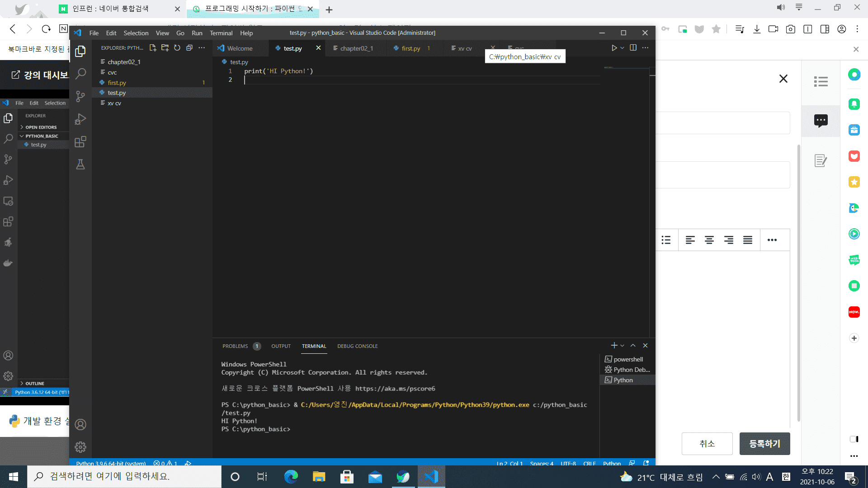Open the Terminal menu

(x=221, y=33)
